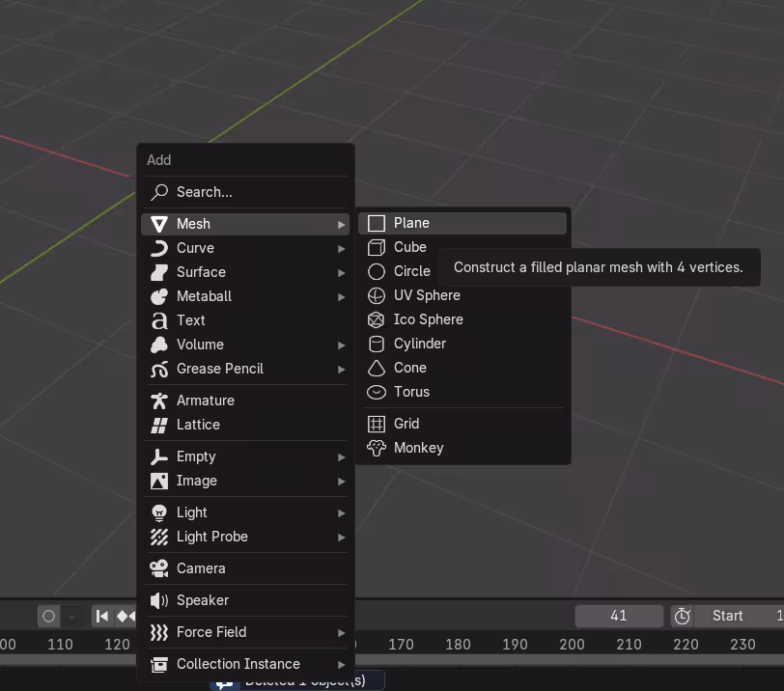Screen dimensions: 784x691
Task: Click the Surface icon
Action: click(x=159, y=272)
